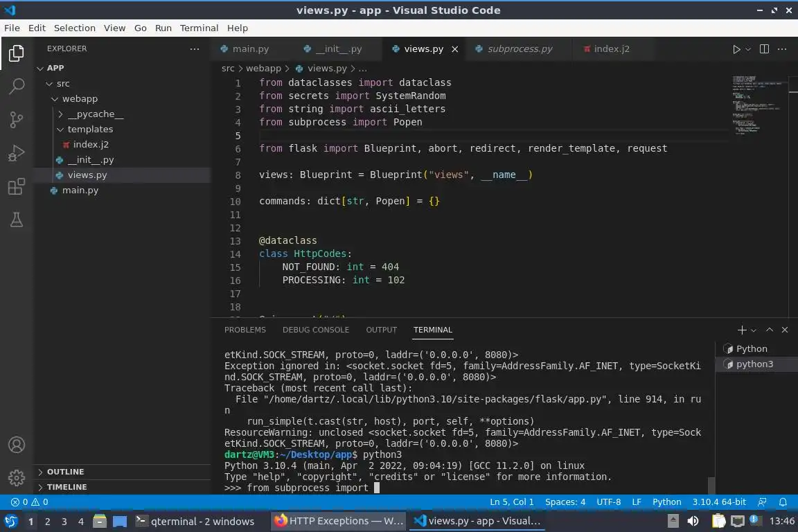Open Explorer Views and More Actions ellipsis
Screen dimensions: 798x532
[195, 49]
